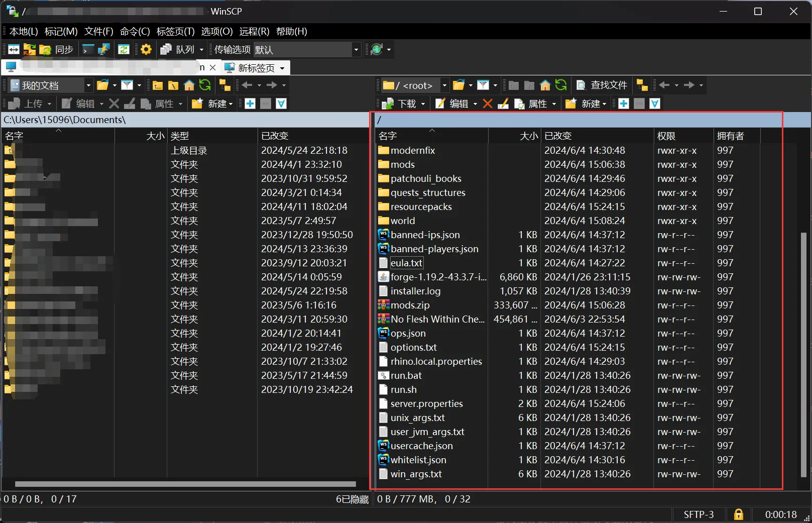Open the 标记(M) menu

click(61, 31)
